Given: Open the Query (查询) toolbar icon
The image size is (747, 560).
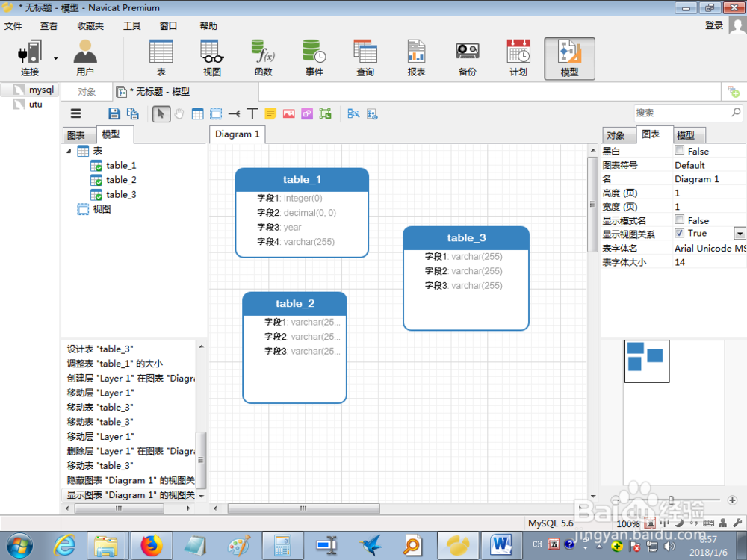Looking at the screenshot, I should click(365, 58).
